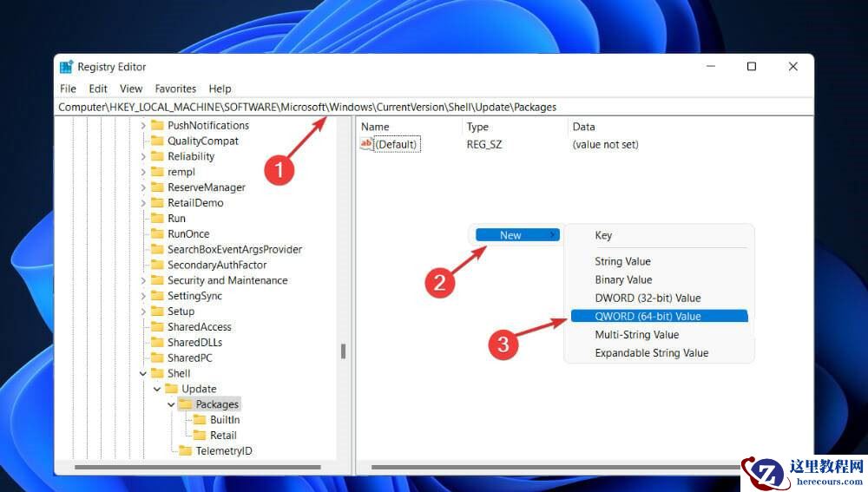Screen dimensions: 868x492
Task: Expand the Reliability key
Action: pyautogui.click(x=143, y=156)
